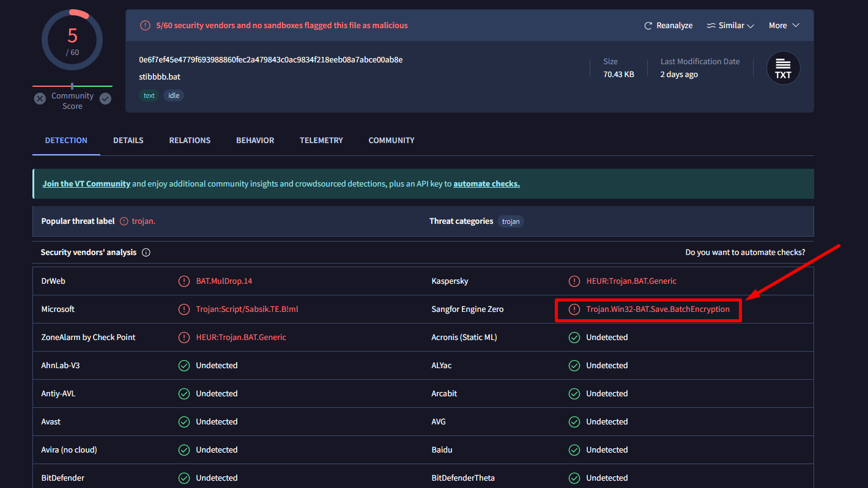Image resolution: width=868 pixels, height=488 pixels.
Task: Click Kaspersky detection warning icon
Action: pos(574,281)
